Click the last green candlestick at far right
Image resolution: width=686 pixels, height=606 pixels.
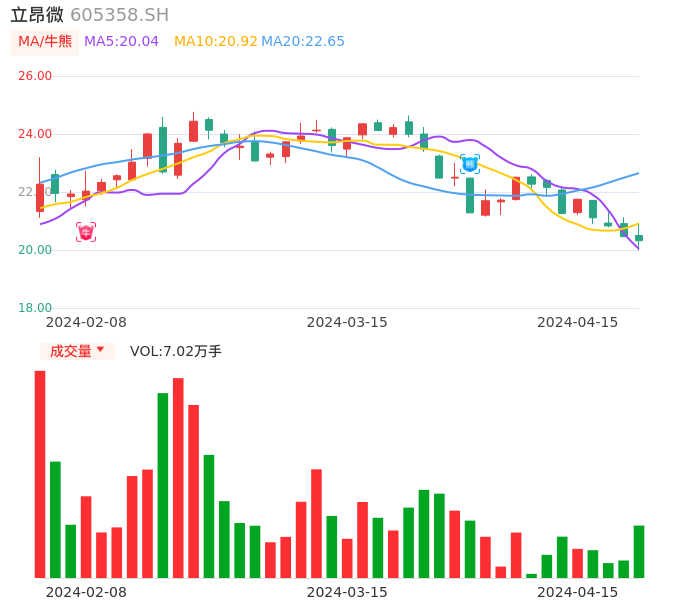point(639,238)
